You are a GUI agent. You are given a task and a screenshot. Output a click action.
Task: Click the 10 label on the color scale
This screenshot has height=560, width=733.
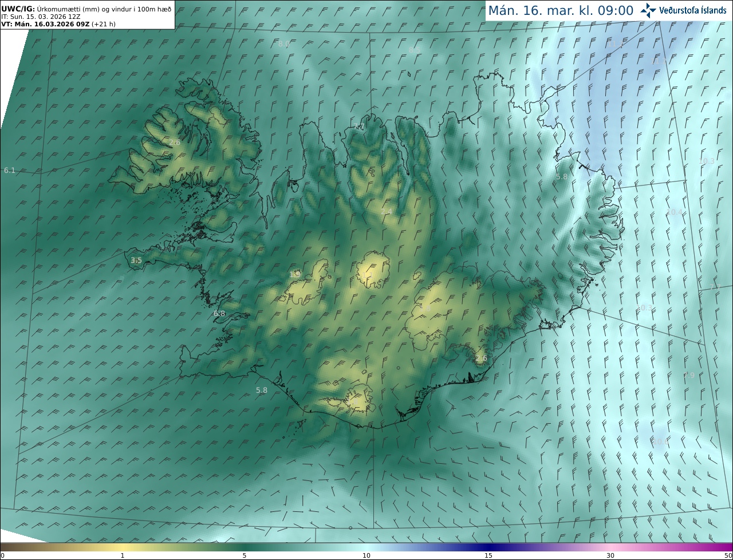click(366, 555)
